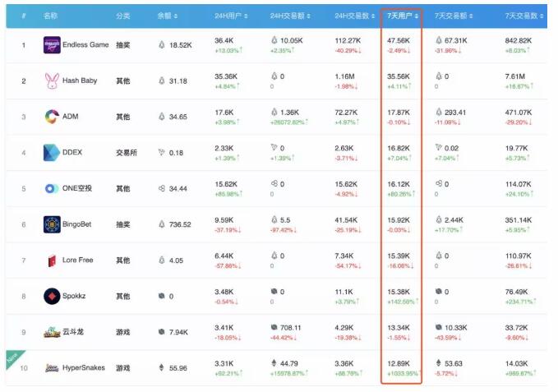Viewport: 558px width, 392px height.
Task: Click 36.4K 24H users value
Action: pyautogui.click(x=224, y=40)
